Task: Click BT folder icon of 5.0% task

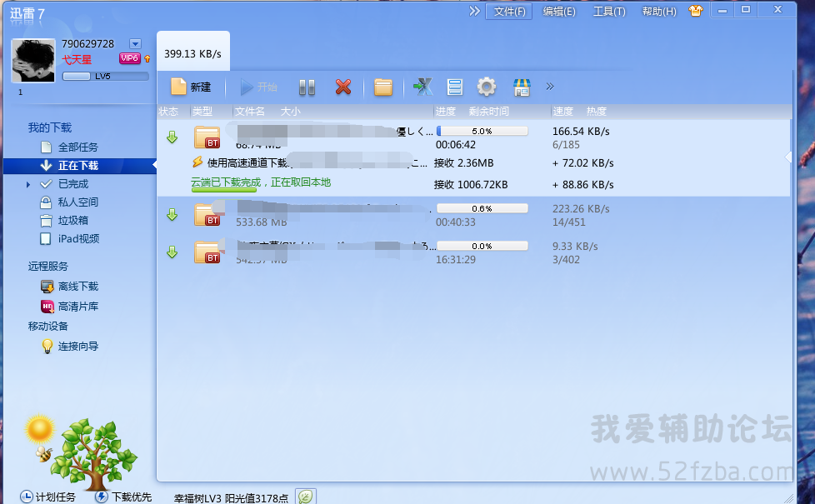Action: click(x=207, y=137)
